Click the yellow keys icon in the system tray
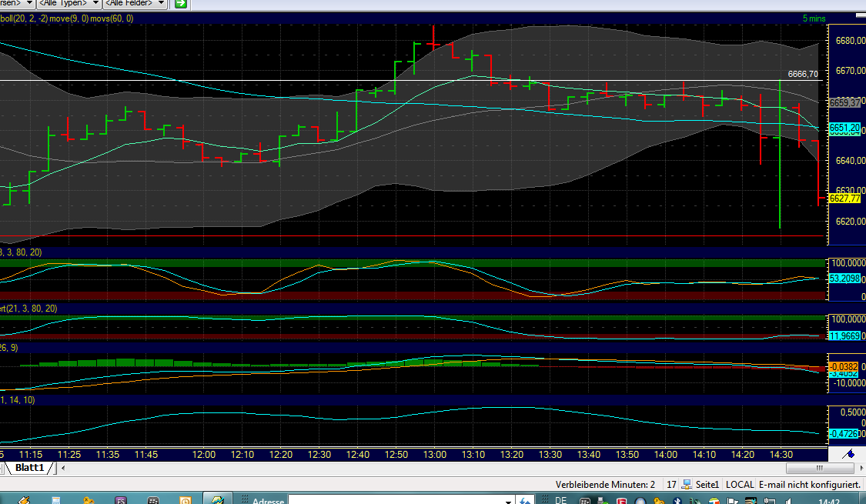 coord(659,499)
